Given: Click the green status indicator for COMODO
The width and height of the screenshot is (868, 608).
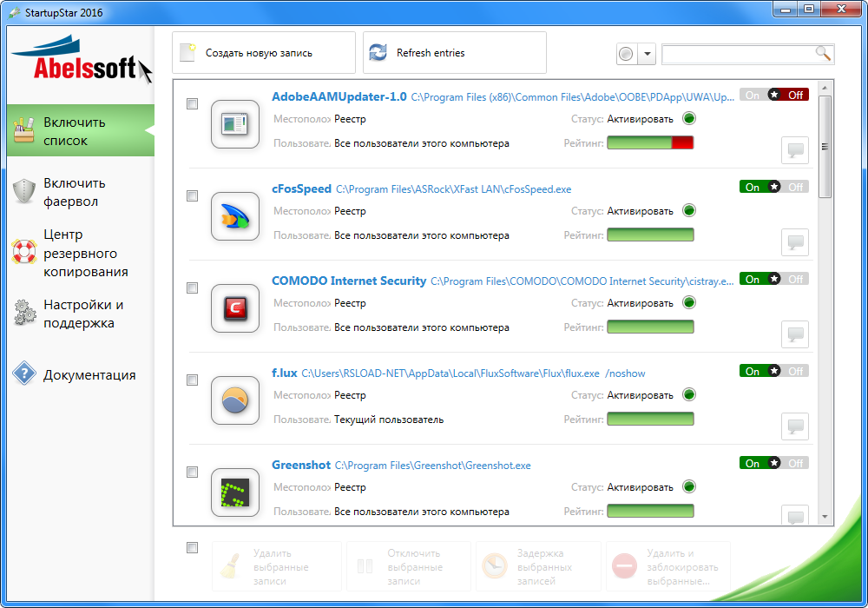Looking at the screenshot, I should point(689,302).
